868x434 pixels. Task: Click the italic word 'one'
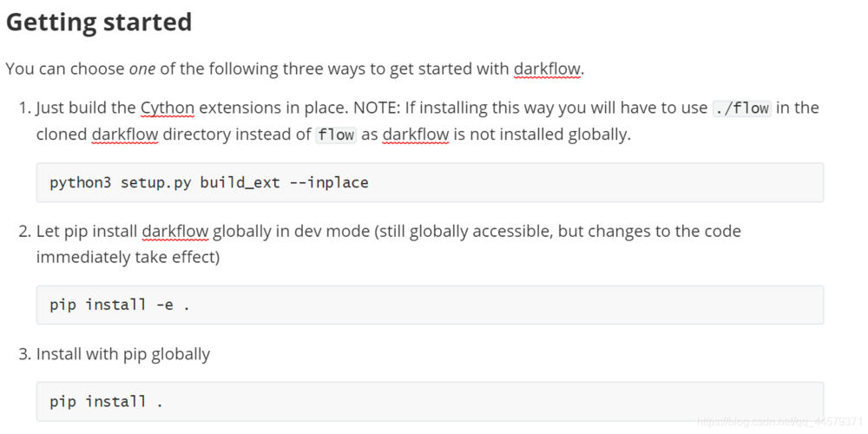tap(142, 69)
